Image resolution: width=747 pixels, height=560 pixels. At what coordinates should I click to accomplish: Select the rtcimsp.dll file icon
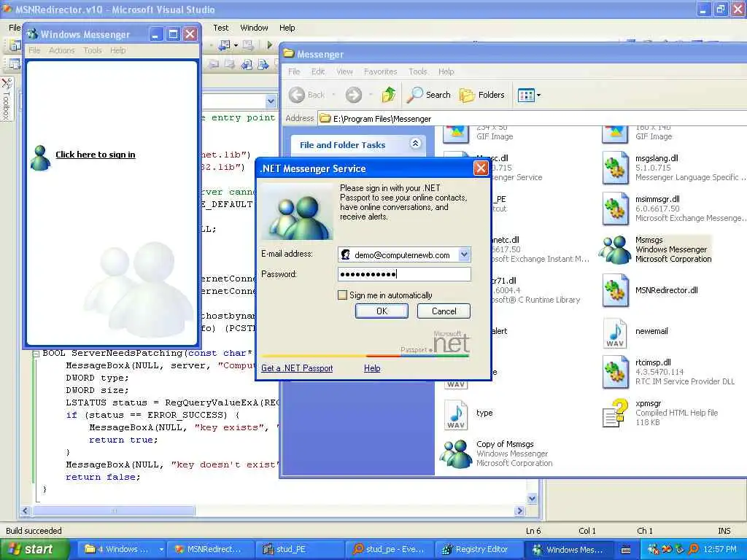tap(615, 371)
